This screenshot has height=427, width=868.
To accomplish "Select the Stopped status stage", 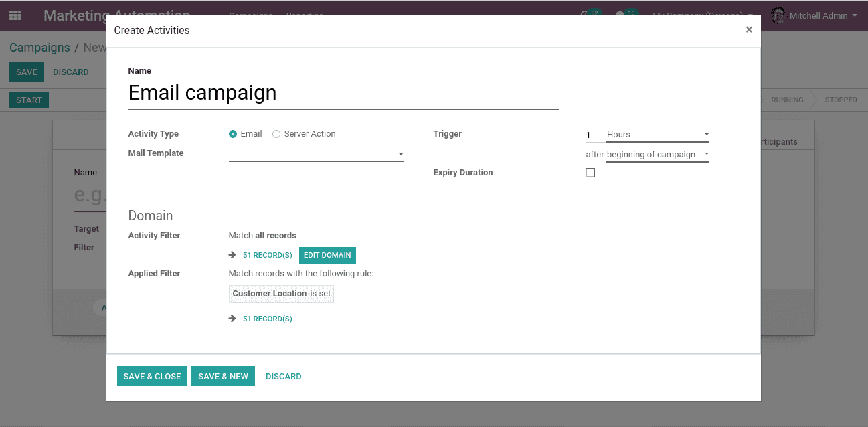I will tap(841, 100).
